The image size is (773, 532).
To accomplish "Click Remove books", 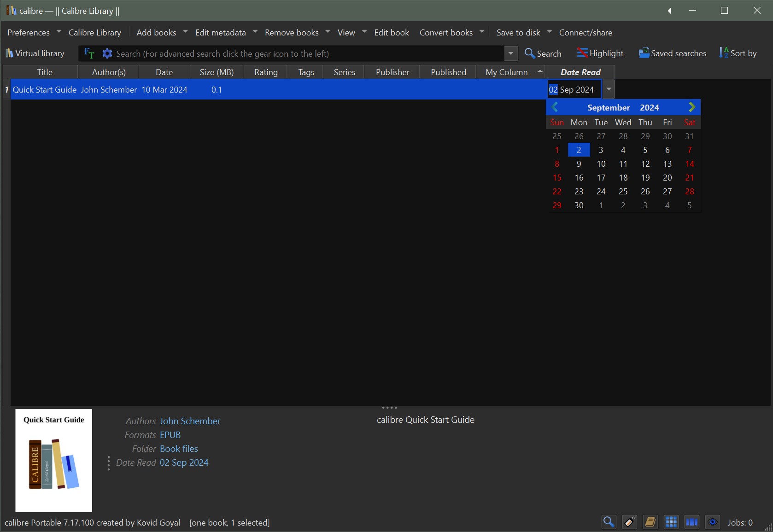I will [x=292, y=33].
